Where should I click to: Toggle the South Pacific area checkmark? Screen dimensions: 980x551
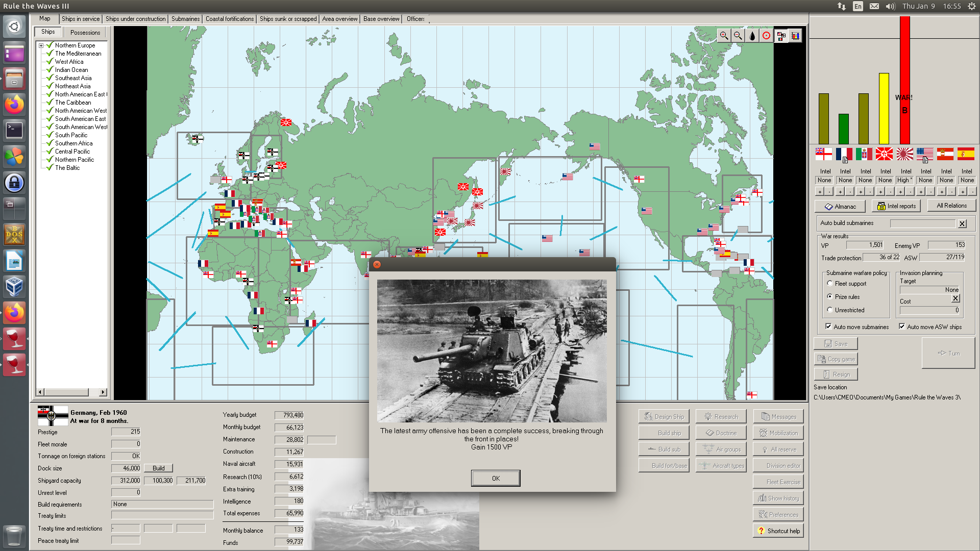[x=50, y=135]
